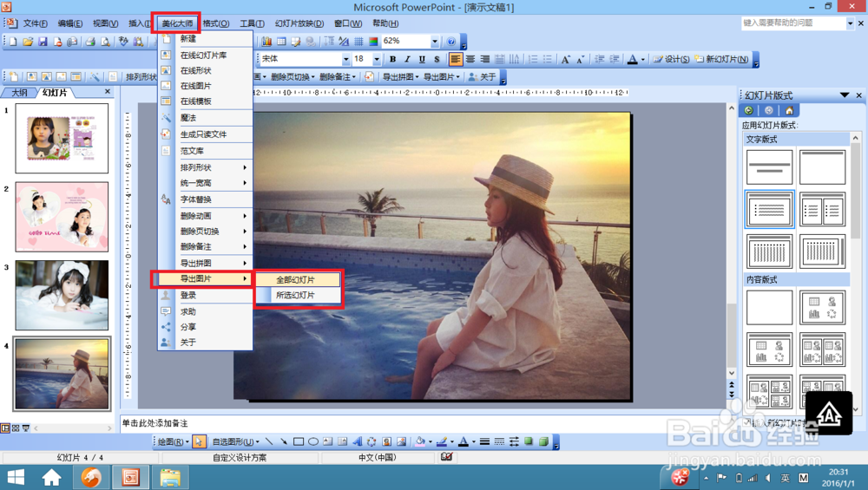Select the Rectangle shape tool

[x=299, y=441]
